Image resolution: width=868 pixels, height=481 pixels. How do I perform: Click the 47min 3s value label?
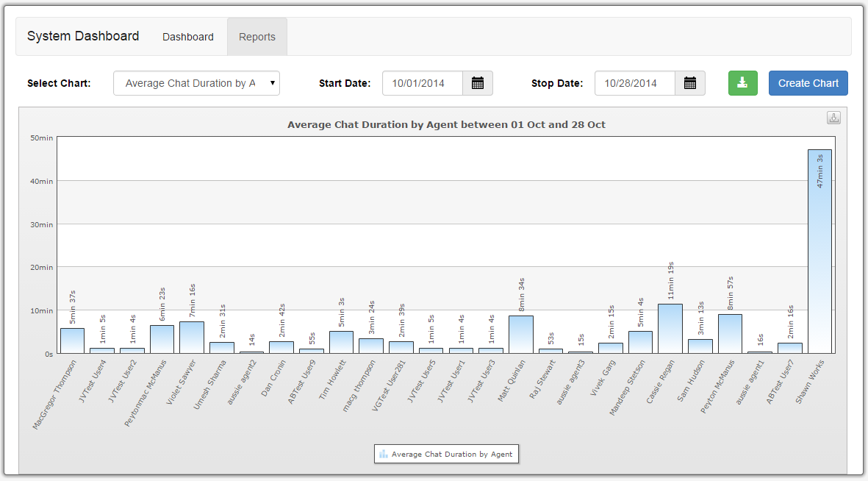(819, 171)
